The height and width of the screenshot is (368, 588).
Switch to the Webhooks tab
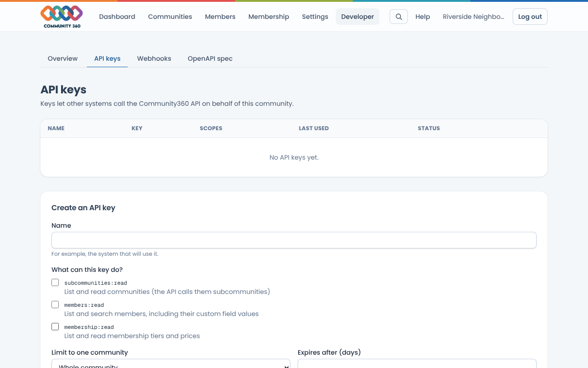tap(154, 58)
